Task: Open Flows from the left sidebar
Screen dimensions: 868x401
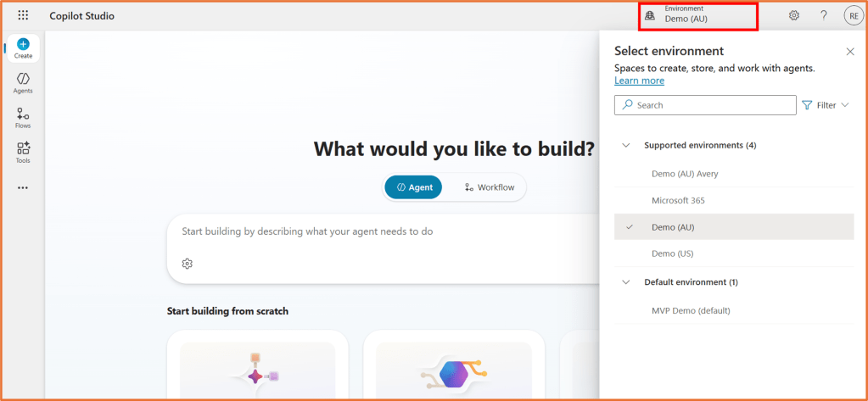Action: 23,117
